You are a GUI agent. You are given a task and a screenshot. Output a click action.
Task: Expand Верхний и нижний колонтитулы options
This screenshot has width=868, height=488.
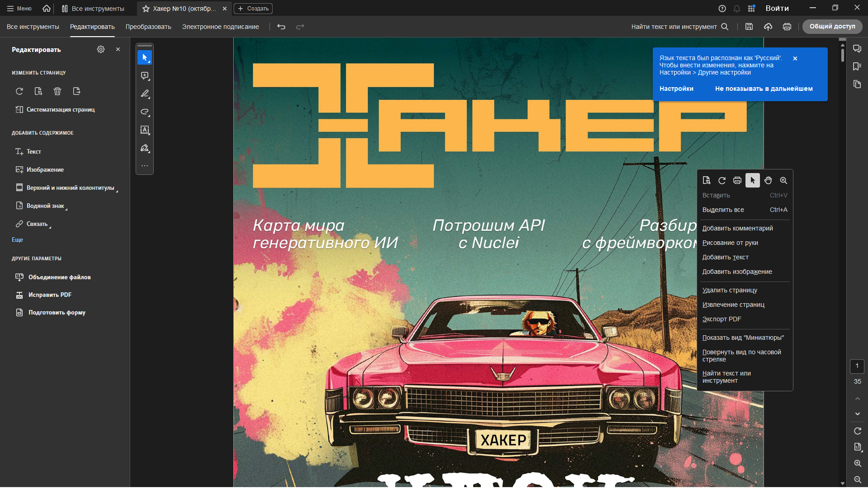coord(117,192)
